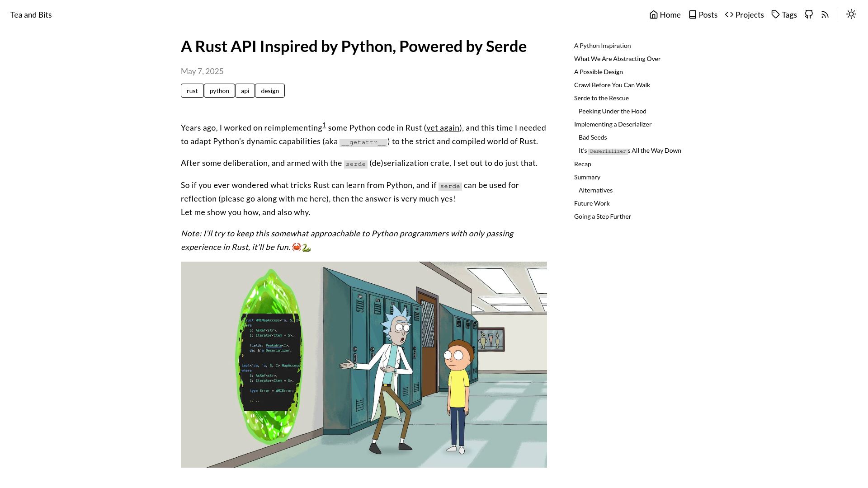The width and height of the screenshot is (868, 488).
Task: Open the RSS feed icon
Action: (825, 14)
